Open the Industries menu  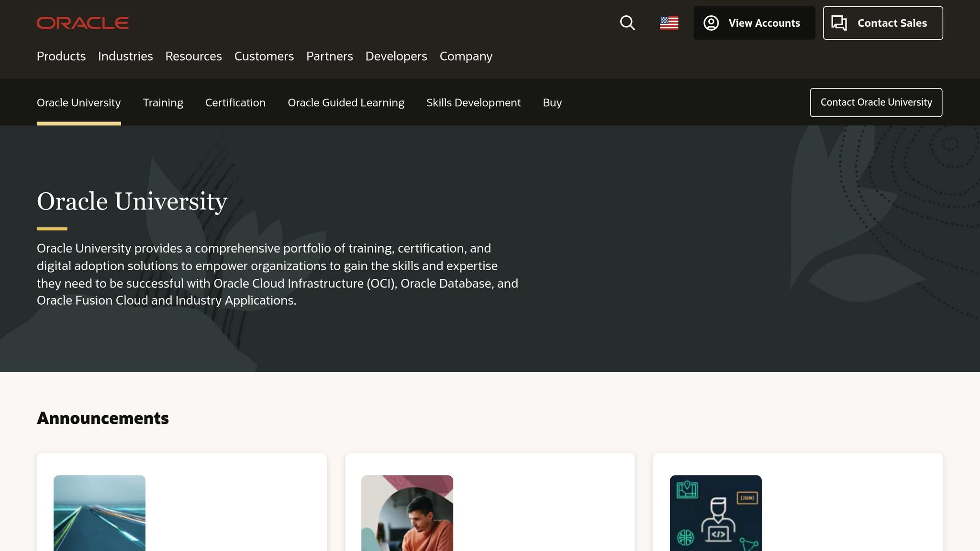coord(125,56)
